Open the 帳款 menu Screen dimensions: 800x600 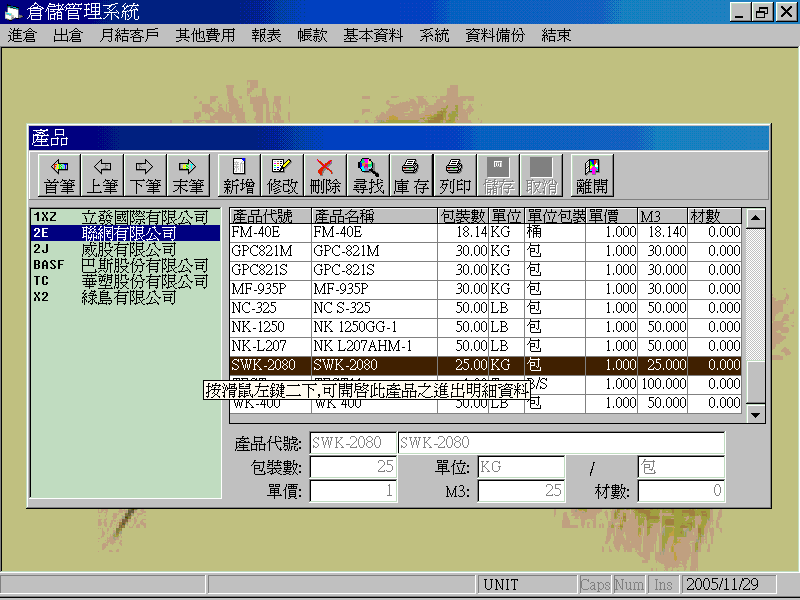[x=312, y=35]
